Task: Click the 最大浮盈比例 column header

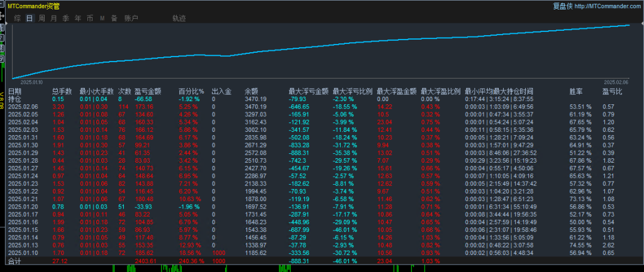Action: [441, 92]
